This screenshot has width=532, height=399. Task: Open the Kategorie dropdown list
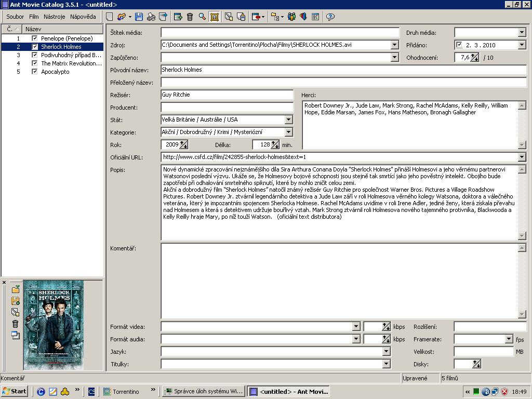point(289,132)
